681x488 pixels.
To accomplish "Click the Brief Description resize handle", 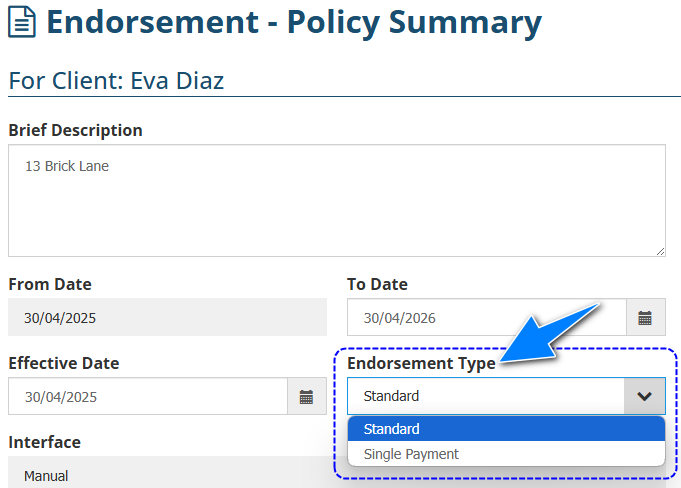I will [660, 251].
